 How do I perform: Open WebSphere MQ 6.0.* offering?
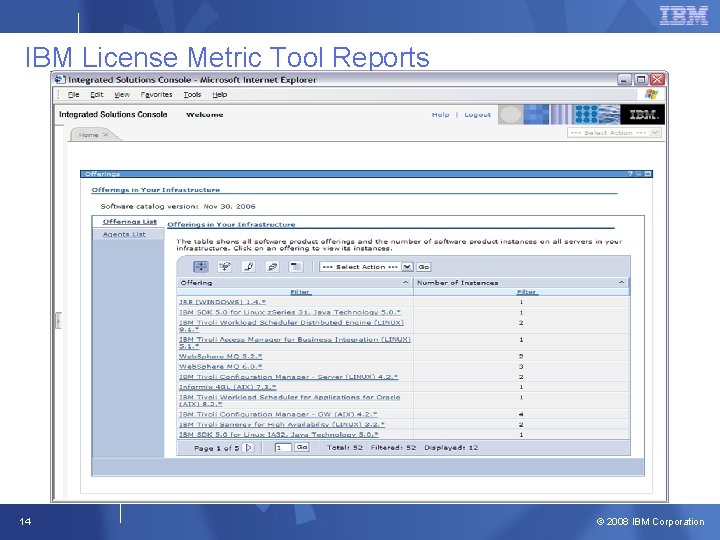pos(220,366)
